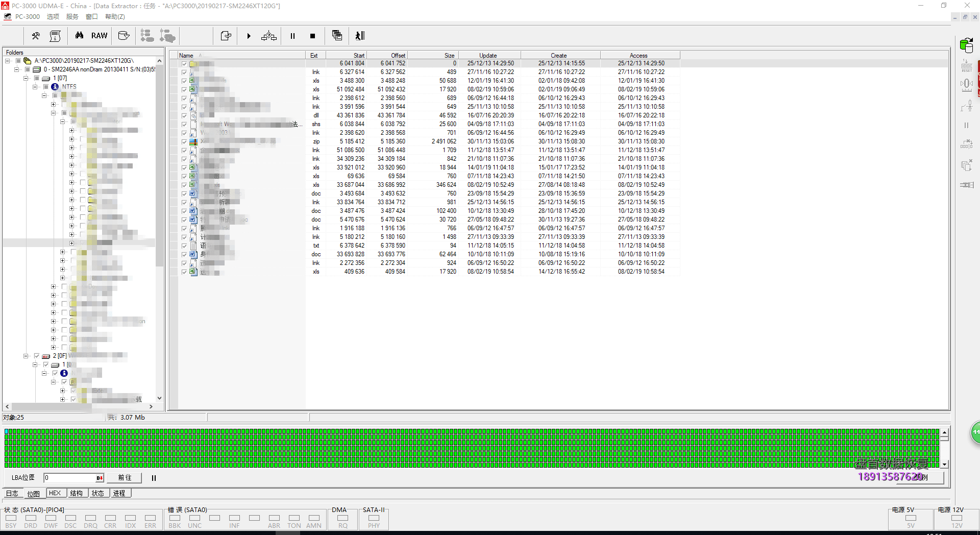Uncheck the first folder row checkbox
The width and height of the screenshot is (980, 535).
(184, 64)
